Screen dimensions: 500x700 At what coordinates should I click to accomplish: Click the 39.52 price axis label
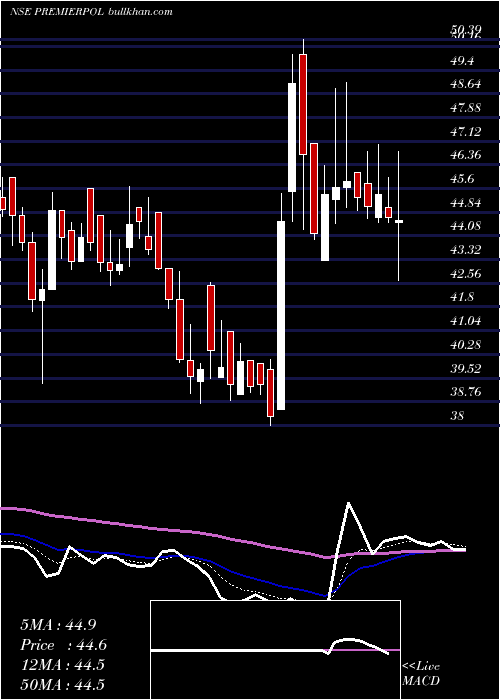tap(466, 369)
